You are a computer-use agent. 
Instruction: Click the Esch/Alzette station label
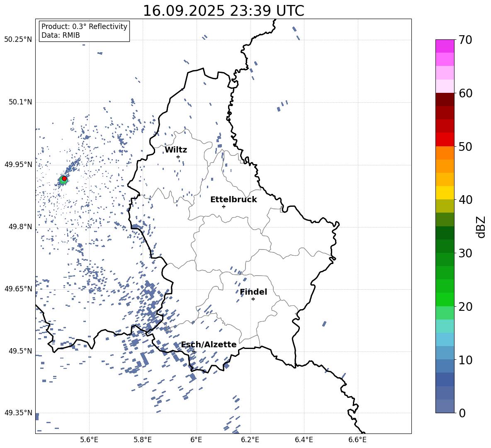pos(209,344)
